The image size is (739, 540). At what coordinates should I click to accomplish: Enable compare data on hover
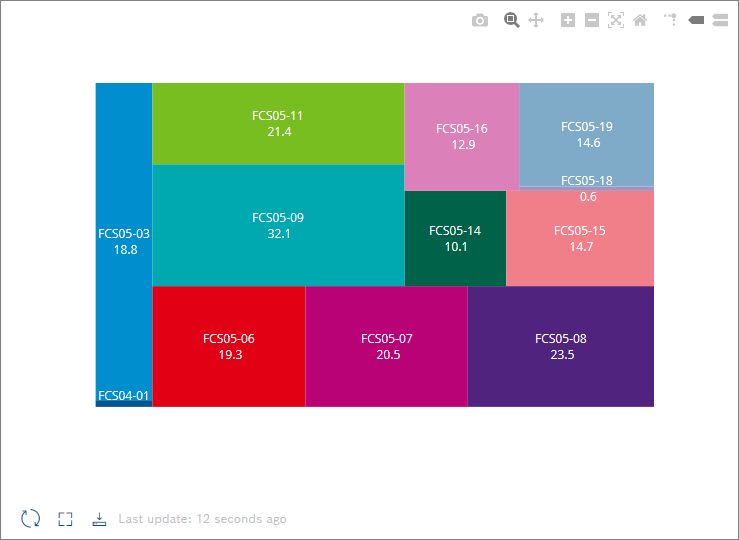point(720,20)
